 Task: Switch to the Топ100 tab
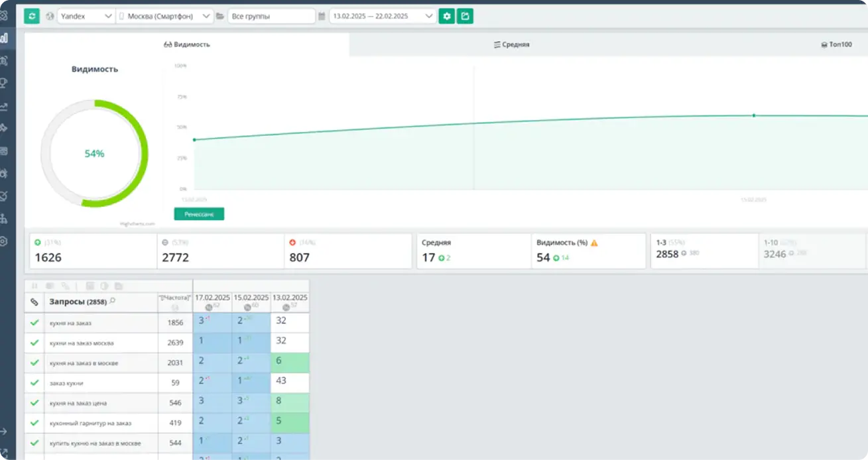click(x=836, y=44)
